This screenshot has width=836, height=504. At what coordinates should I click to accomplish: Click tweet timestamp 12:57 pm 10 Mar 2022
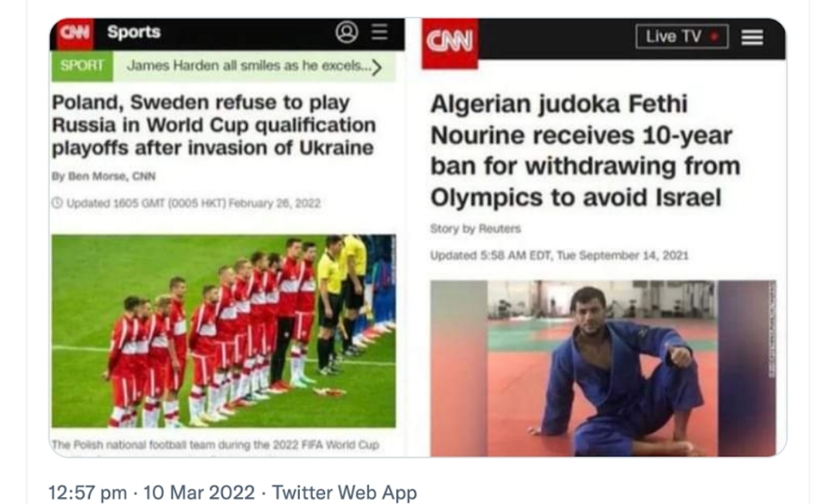pyautogui.click(x=152, y=492)
